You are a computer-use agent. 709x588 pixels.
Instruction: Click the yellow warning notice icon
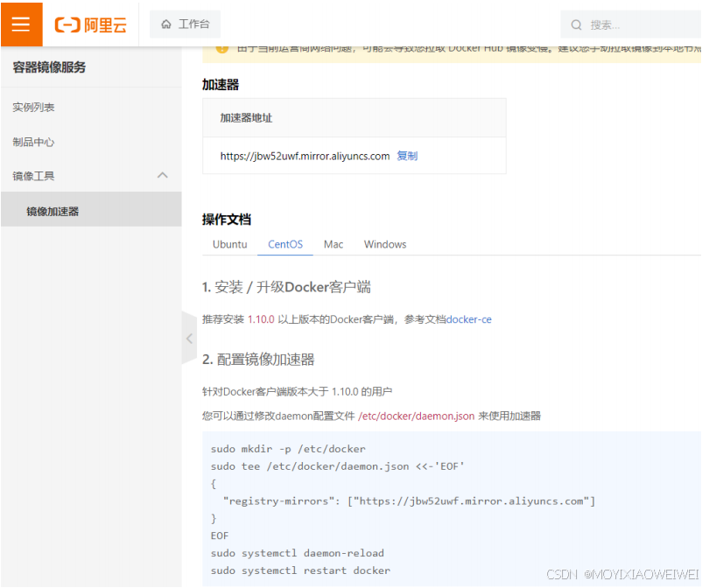pos(222,48)
